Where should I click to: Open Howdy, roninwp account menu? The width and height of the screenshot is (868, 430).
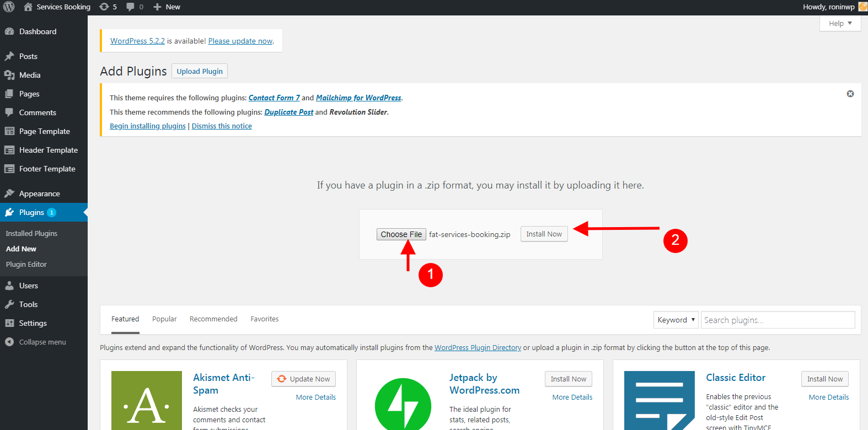[835, 7]
